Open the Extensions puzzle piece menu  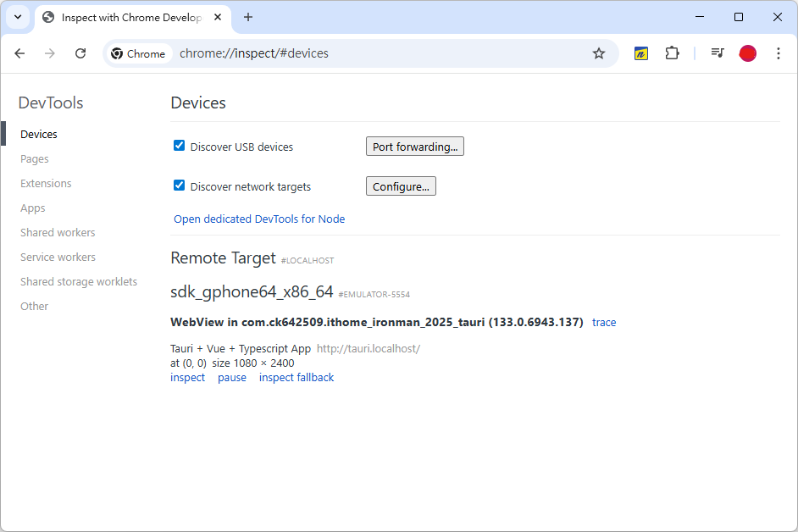pos(673,53)
